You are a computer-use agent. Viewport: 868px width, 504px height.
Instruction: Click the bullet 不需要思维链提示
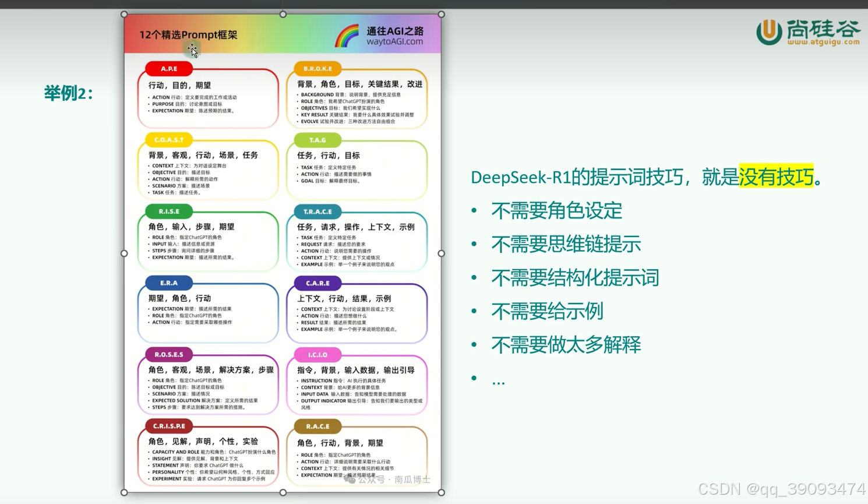pyautogui.click(x=566, y=244)
